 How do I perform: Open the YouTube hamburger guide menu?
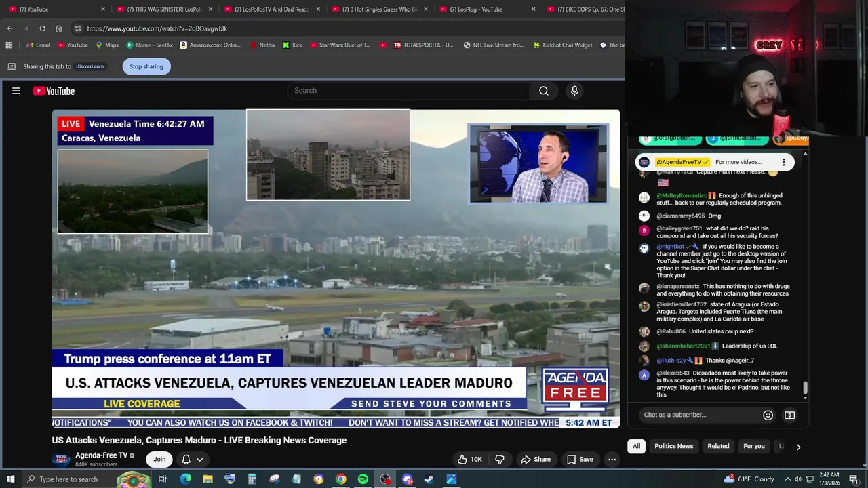(16, 91)
